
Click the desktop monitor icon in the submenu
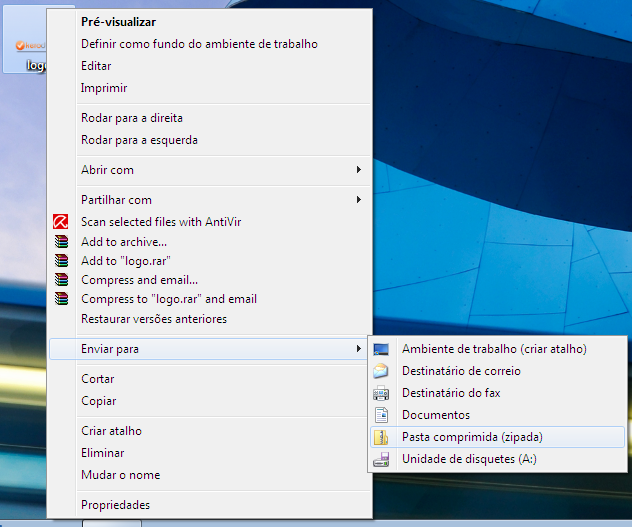381,349
